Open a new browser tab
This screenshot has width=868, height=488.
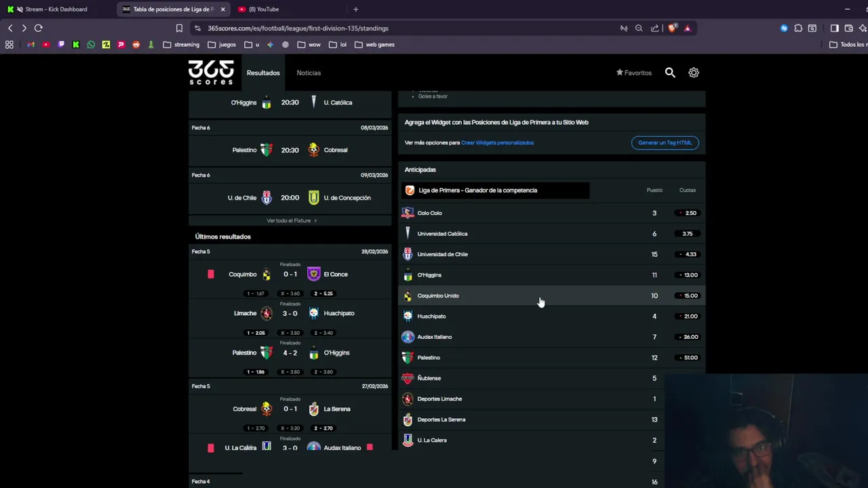coord(355,9)
